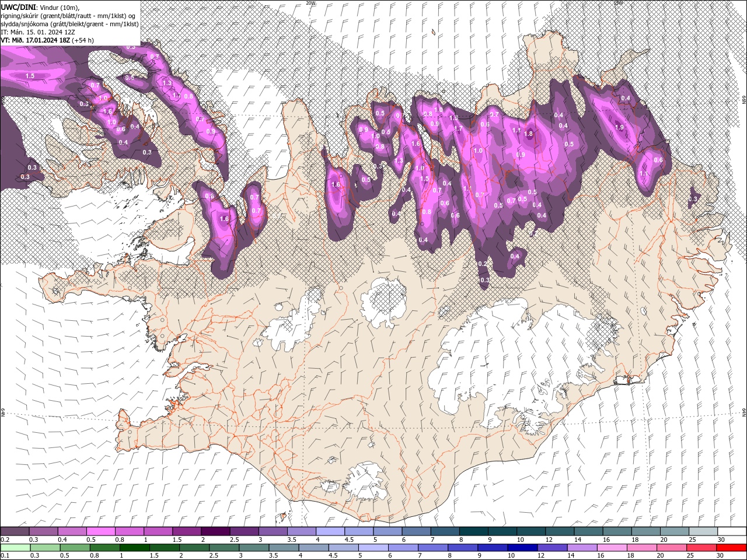Click the 0.2 swatch in the upper purple legend row

pos(15,531)
